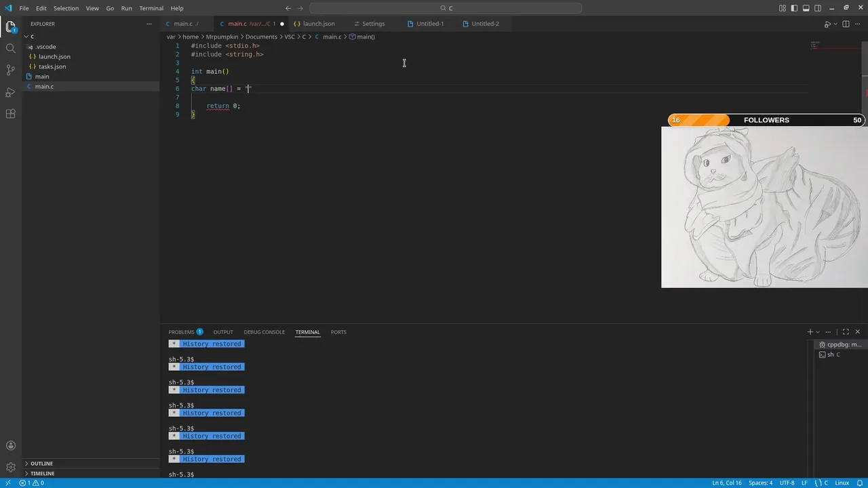Go forward with the navigation arrow
This screenshot has width=868, height=488.
[300, 8]
